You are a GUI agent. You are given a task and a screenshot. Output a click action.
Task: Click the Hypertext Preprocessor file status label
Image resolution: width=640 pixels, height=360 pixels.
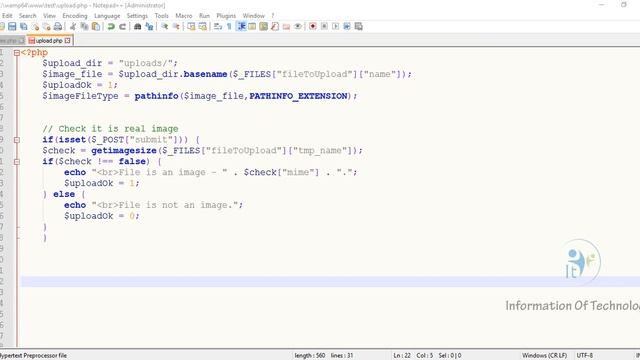[33, 356]
